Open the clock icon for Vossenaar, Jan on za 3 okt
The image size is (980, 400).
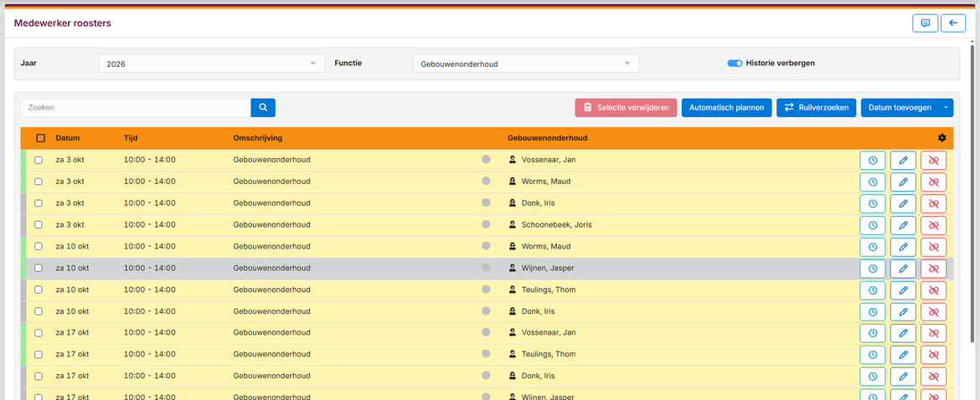coord(873,160)
